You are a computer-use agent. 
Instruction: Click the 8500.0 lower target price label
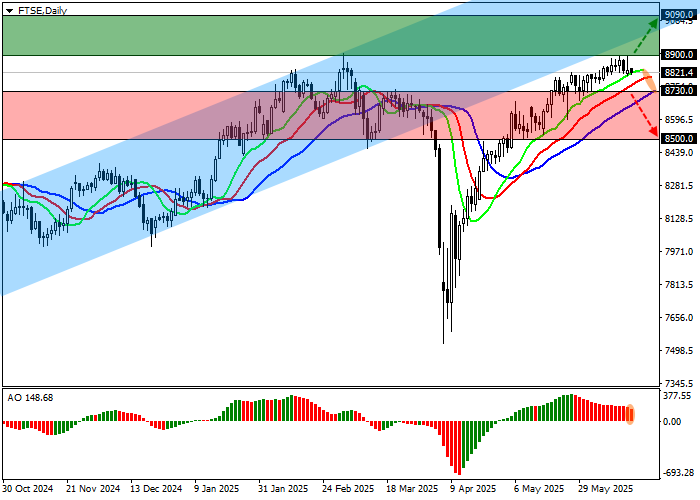[x=679, y=139]
